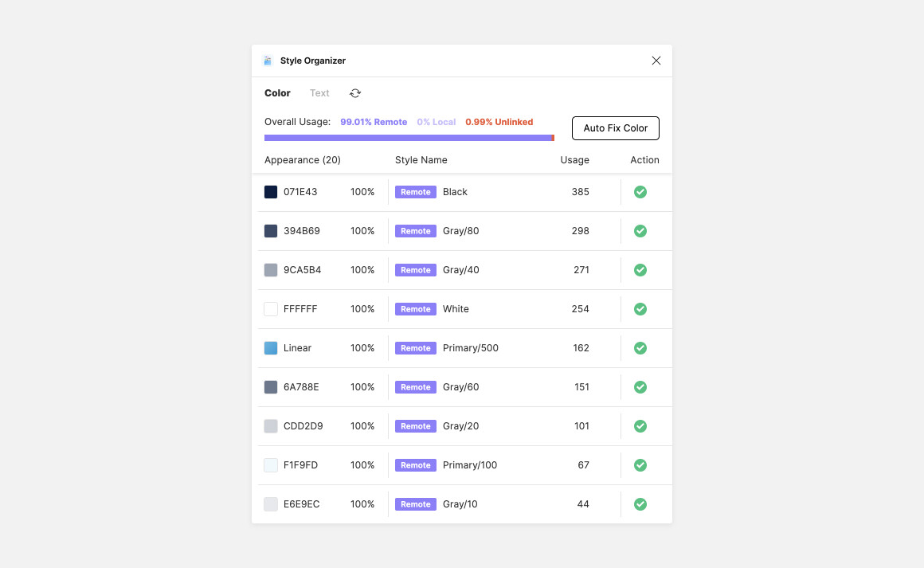Click the Remote badge on the Gray/60 row
924x568 pixels.
(x=415, y=387)
